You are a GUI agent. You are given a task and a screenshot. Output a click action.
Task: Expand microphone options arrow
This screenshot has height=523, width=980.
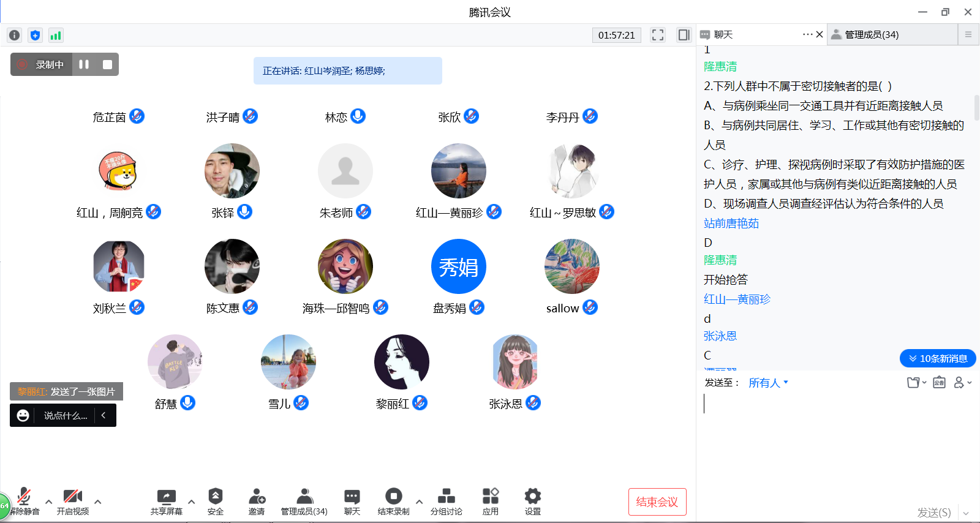tap(48, 502)
